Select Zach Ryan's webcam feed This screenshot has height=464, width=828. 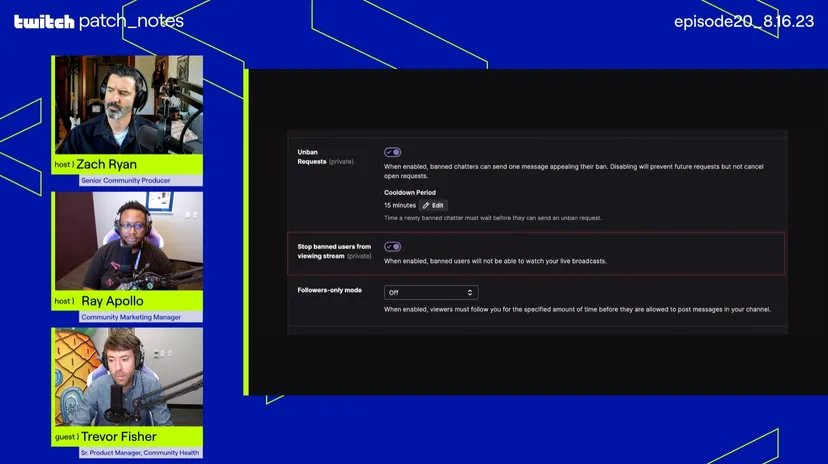point(127,104)
